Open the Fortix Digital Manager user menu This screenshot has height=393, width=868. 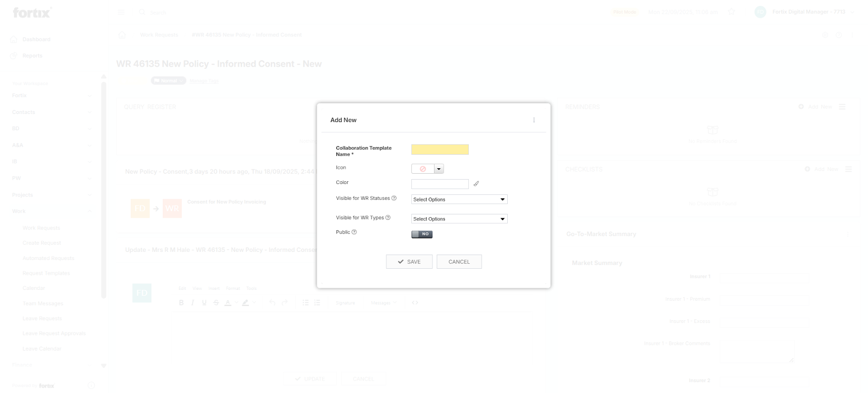[804, 12]
